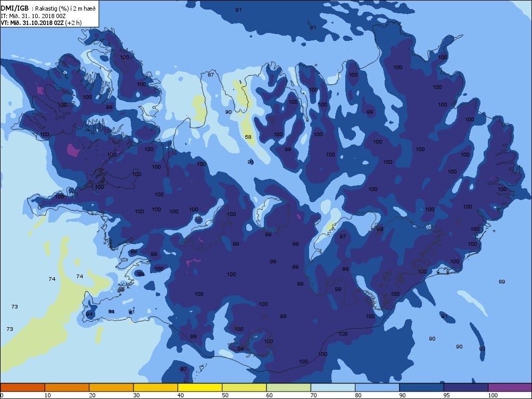Screen dimensions: 532x399
Task: Select the legend tick label 95
Action: pyautogui.click(x=447, y=395)
